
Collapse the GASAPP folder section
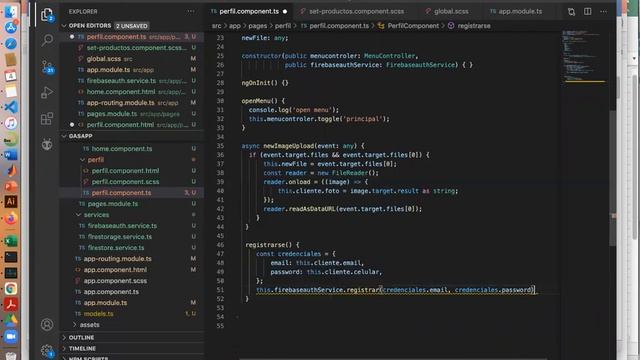click(80, 136)
